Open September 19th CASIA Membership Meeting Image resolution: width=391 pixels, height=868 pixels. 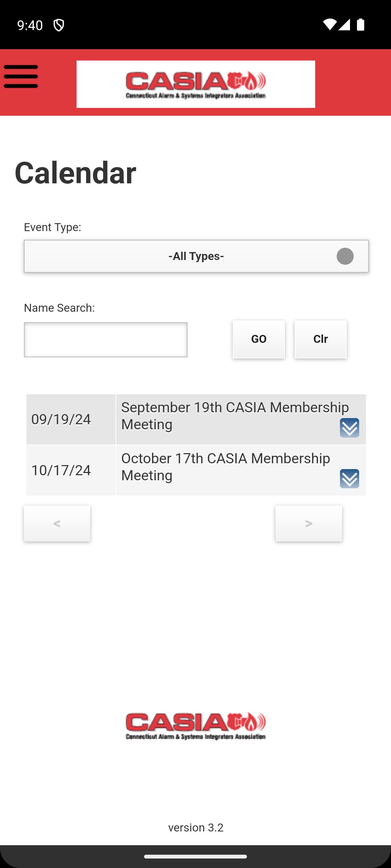235,416
